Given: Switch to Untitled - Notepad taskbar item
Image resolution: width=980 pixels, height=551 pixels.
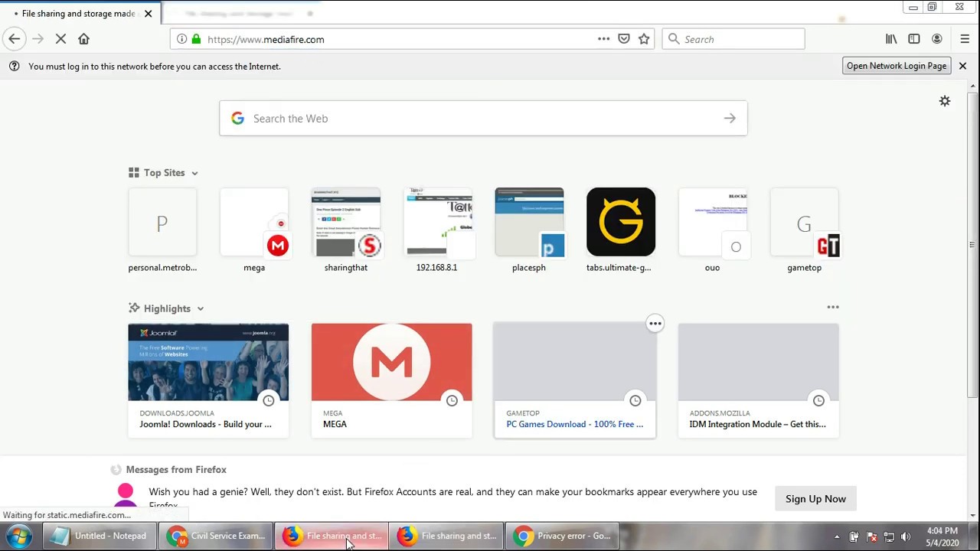Looking at the screenshot, I should (x=100, y=536).
